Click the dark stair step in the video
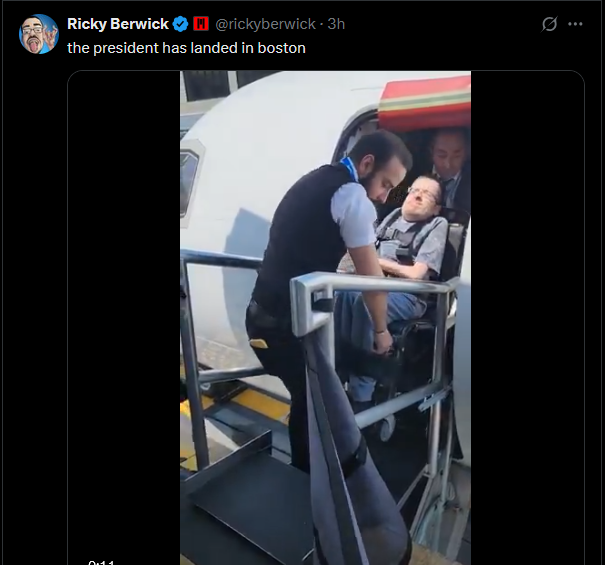The height and width of the screenshot is (565, 605). point(247,502)
